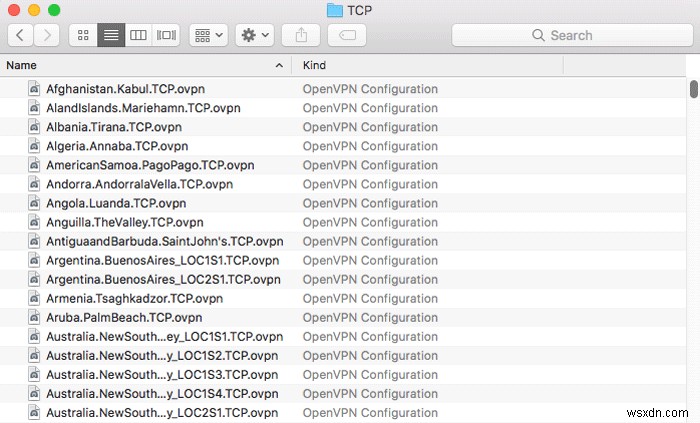700x423 pixels.
Task: Click Kind cell of Armenia.Tsaghkadzor.TCP.ovpn row
Action: [x=370, y=299]
